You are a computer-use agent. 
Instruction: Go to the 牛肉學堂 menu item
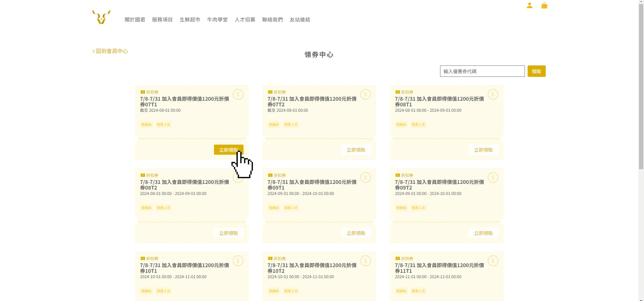(x=217, y=20)
